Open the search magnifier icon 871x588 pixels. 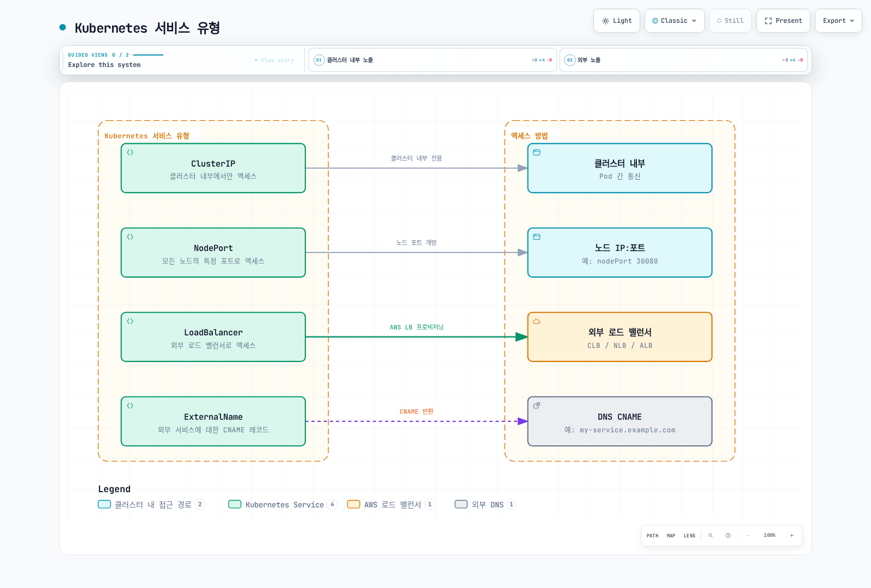click(x=710, y=536)
